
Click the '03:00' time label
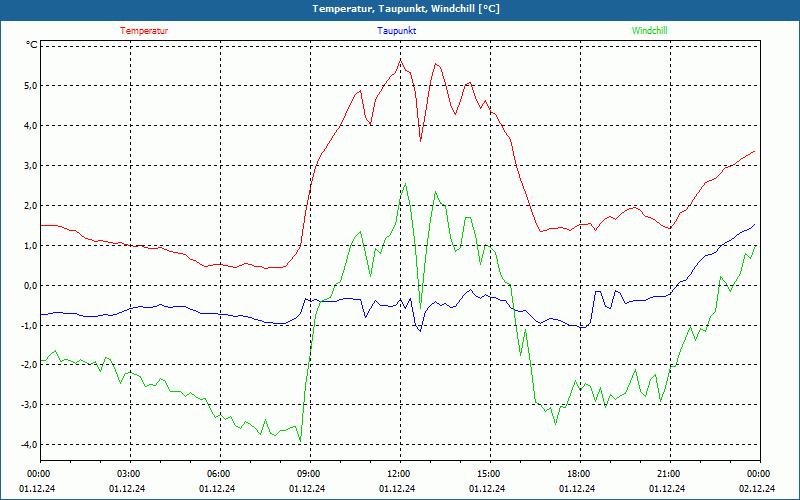point(130,474)
